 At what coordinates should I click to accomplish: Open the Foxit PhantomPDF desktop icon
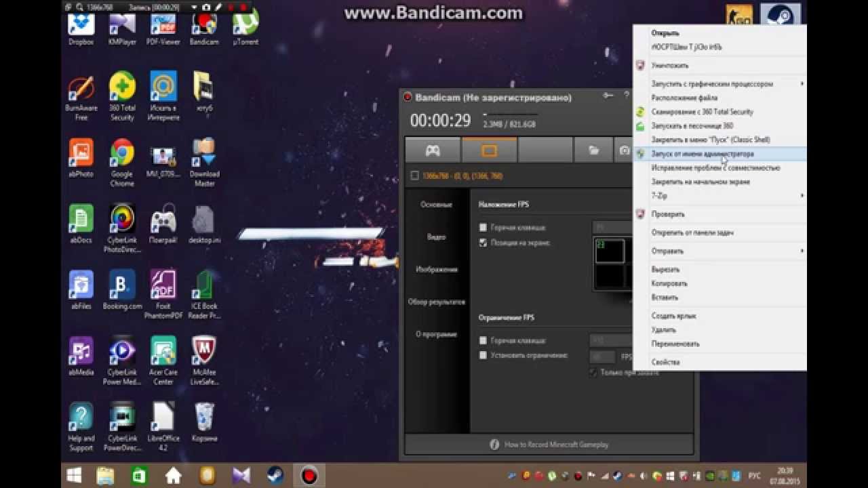(163, 296)
